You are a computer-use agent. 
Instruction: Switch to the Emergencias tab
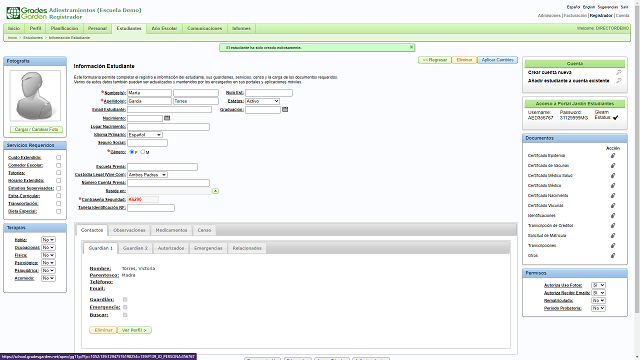[208, 248]
